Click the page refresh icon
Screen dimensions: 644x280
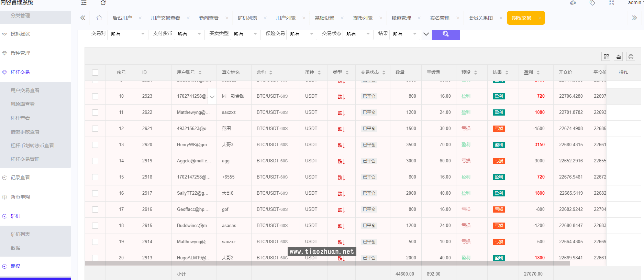click(103, 3)
